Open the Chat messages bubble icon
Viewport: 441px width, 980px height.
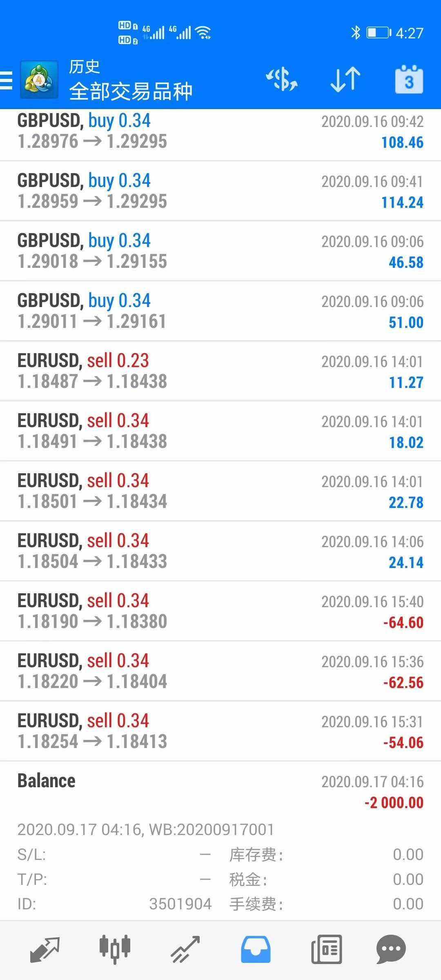pos(391,949)
